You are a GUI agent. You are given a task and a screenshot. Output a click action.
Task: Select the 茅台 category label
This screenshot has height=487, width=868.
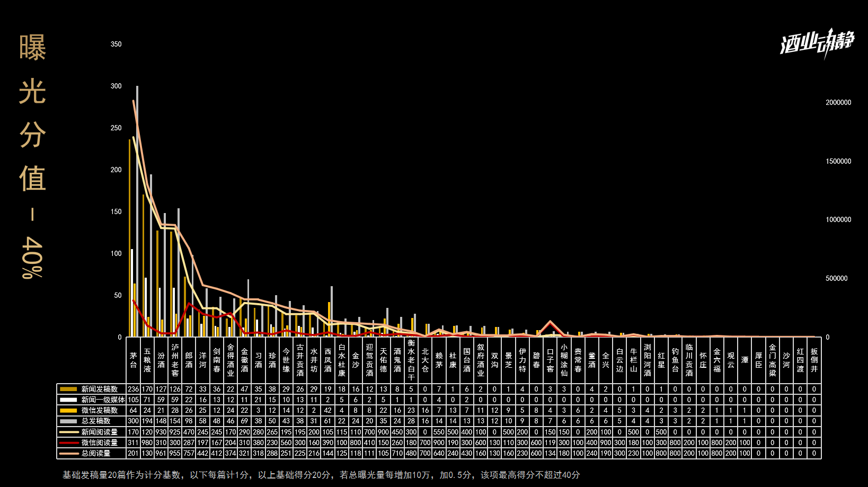click(134, 360)
